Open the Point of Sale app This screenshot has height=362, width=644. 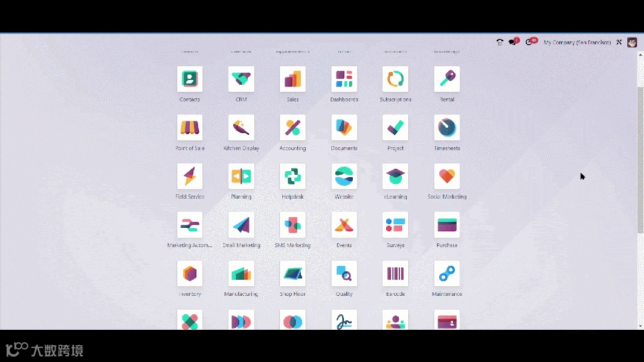coord(190,128)
